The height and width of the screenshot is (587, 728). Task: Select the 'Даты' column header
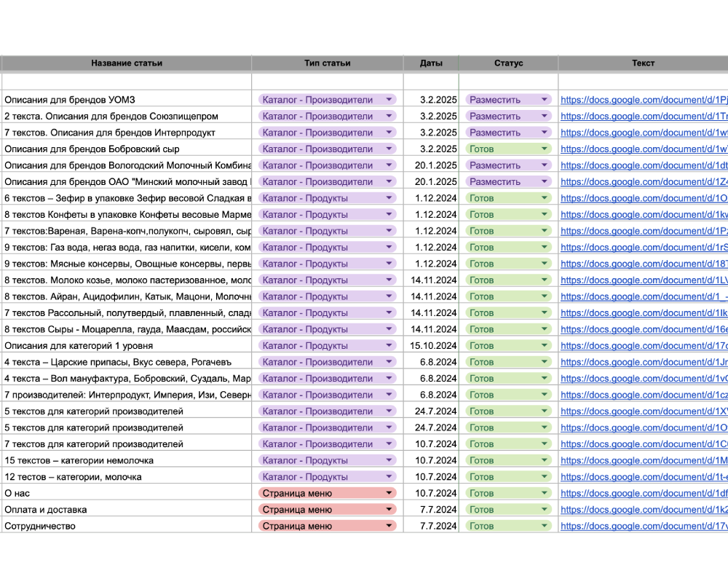(x=431, y=63)
